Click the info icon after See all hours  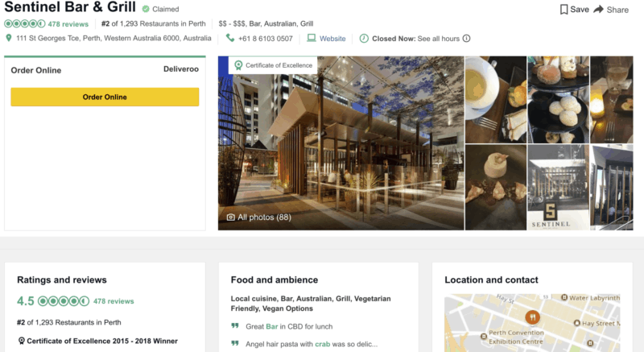pos(467,38)
